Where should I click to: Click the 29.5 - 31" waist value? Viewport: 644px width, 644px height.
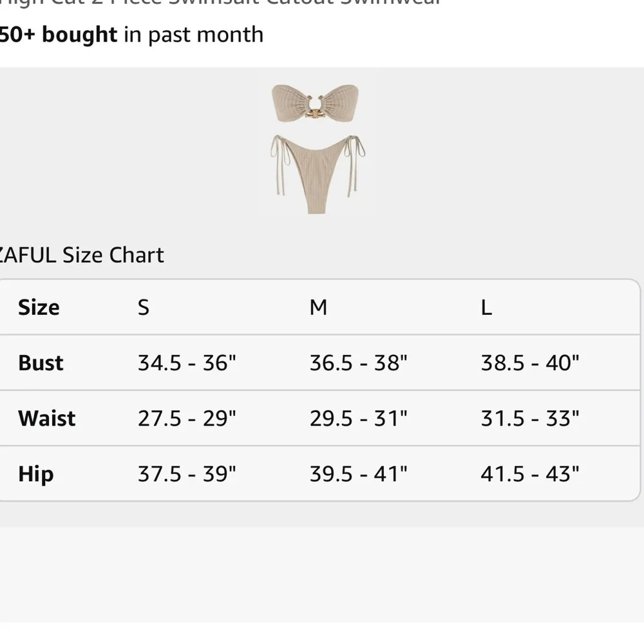click(359, 419)
